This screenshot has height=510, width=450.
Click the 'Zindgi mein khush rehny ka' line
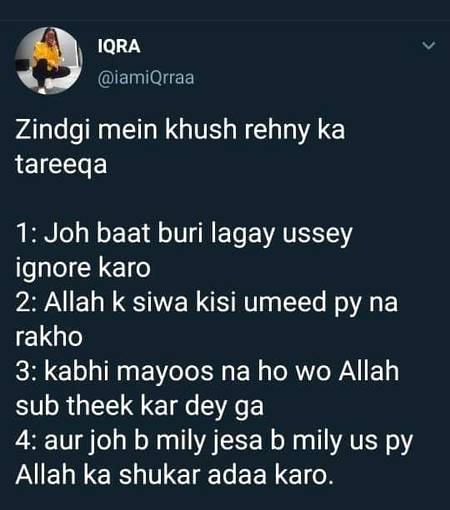[x=180, y=130]
